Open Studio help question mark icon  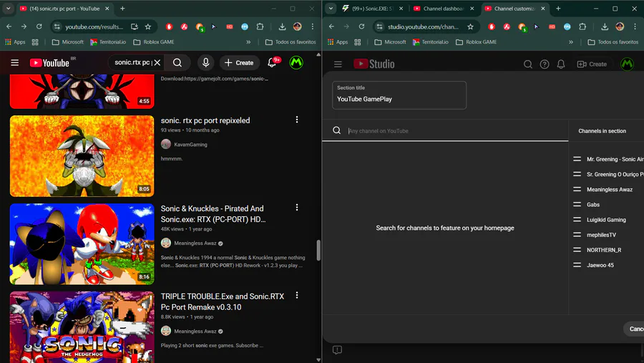coord(545,64)
